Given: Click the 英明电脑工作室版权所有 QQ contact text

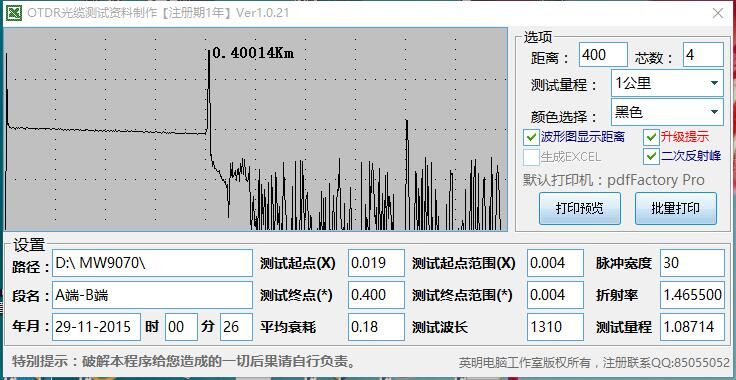Looking at the screenshot, I should click(x=594, y=363).
